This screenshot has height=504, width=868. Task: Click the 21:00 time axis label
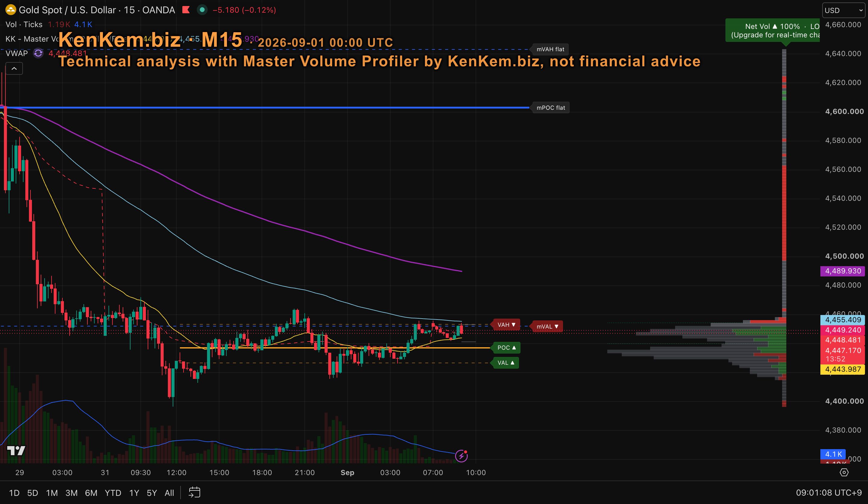tap(304, 473)
